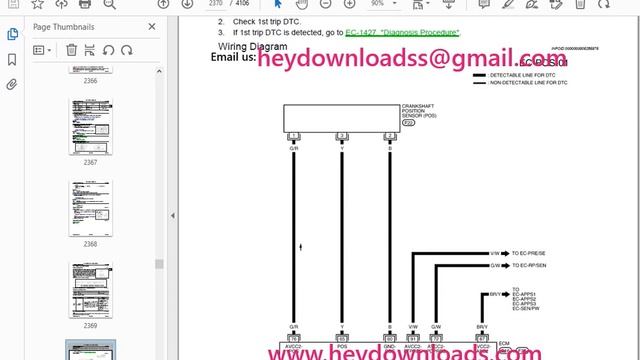Click the cloud upload icon
Viewport: 640px width, 360px height.
61,4
